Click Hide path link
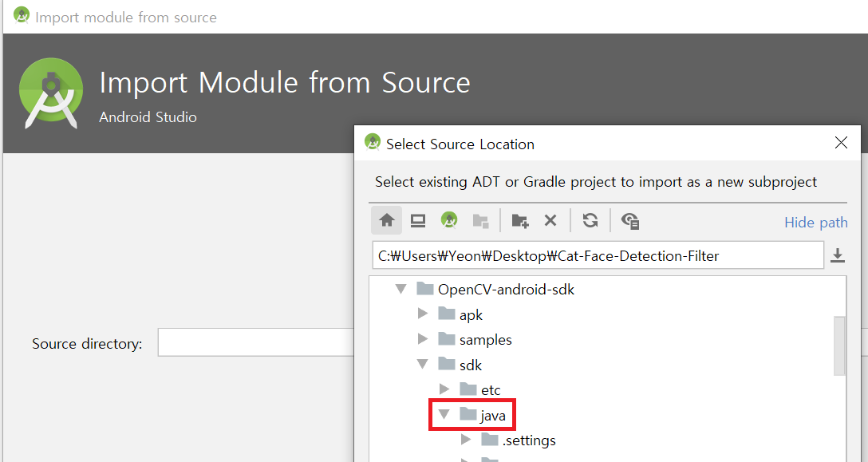 pos(815,222)
